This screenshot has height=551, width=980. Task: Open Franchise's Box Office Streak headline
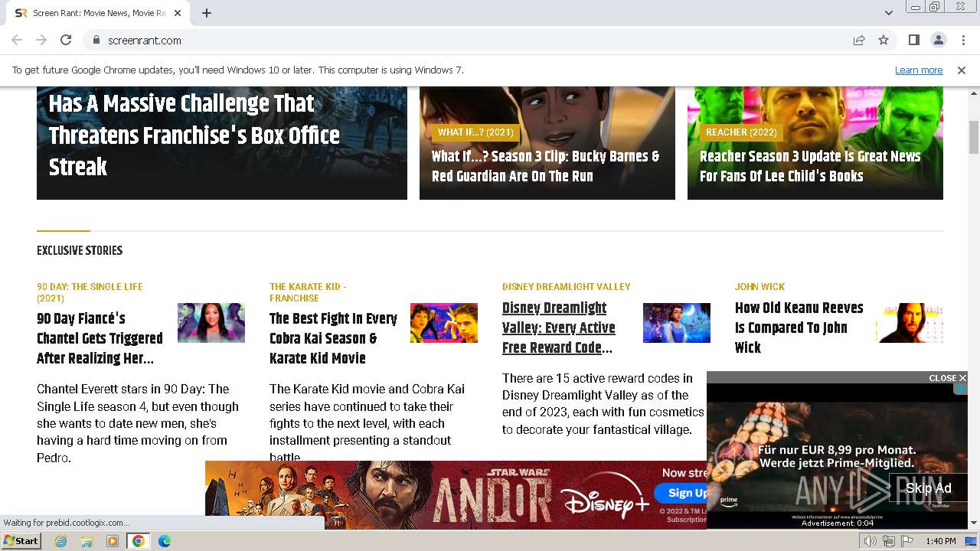point(194,135)
